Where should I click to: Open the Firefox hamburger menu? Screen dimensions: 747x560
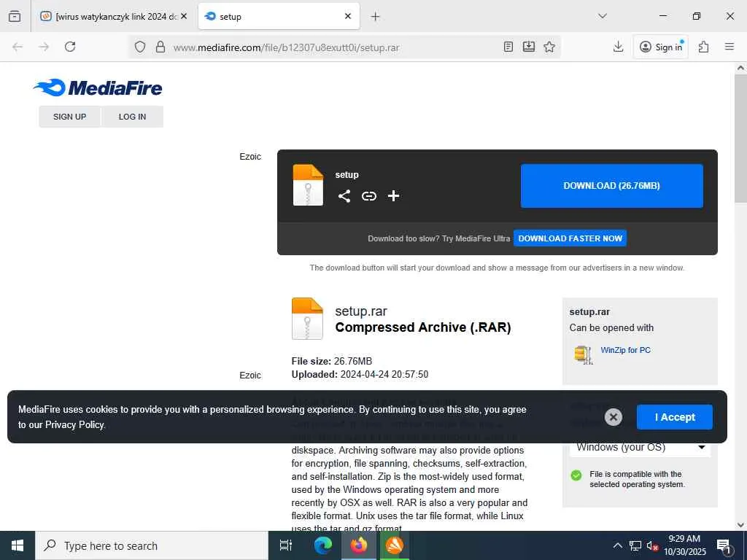729,47
